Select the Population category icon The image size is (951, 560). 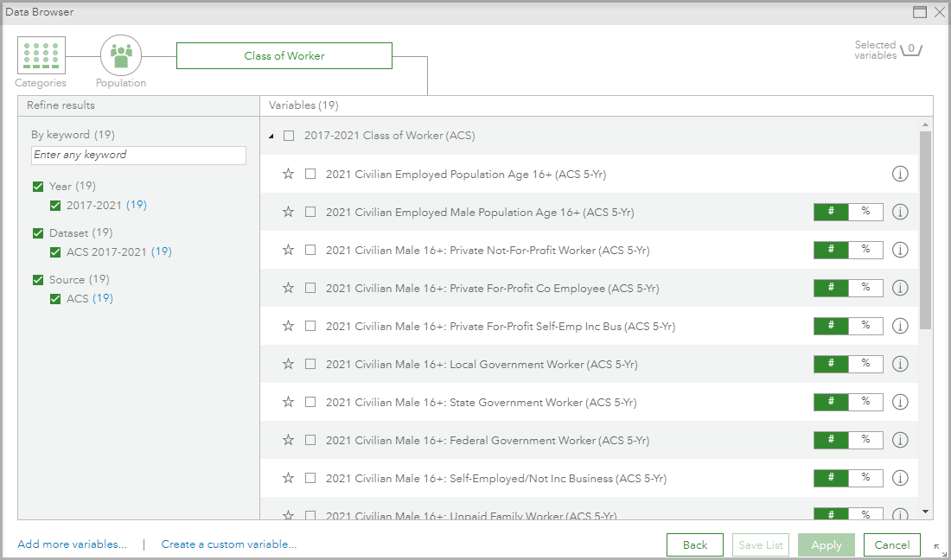120,54
